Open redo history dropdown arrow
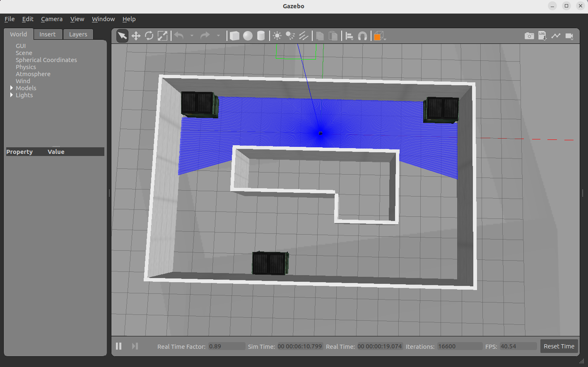This screenshot has height=367, width=588. [218, 36]
